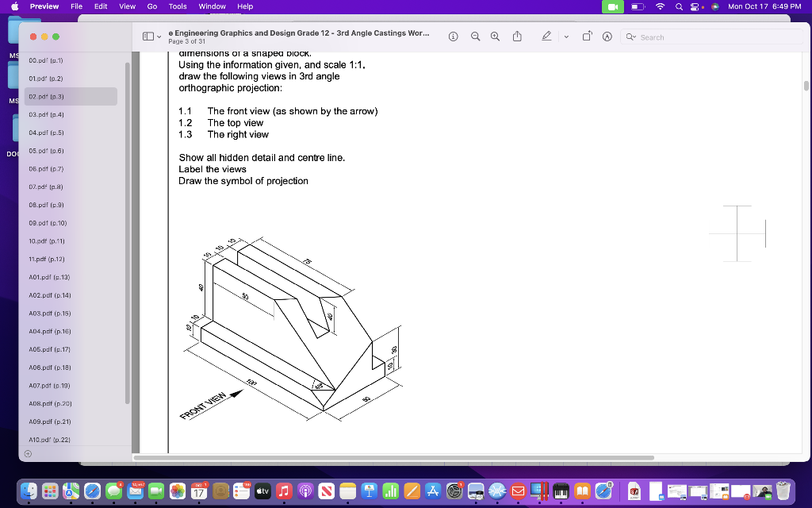Launch Keynote from the Dock
The image size is (812, 508).
click(370, 491)
